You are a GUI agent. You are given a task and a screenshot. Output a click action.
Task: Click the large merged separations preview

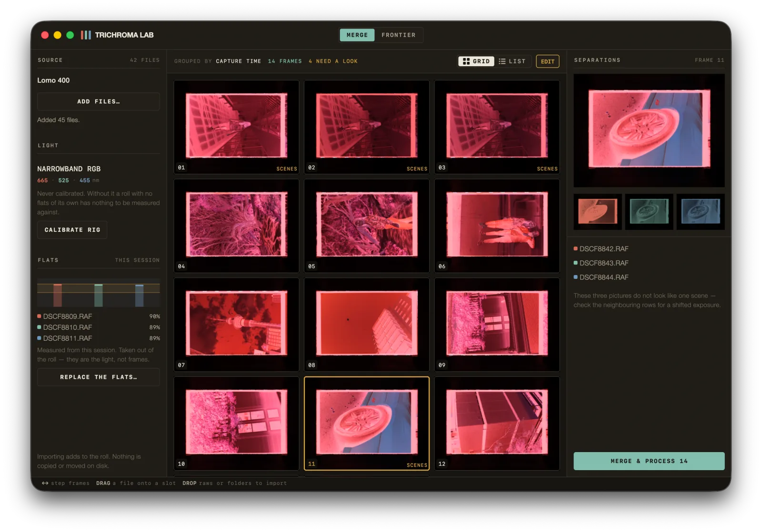coord(649,130)
